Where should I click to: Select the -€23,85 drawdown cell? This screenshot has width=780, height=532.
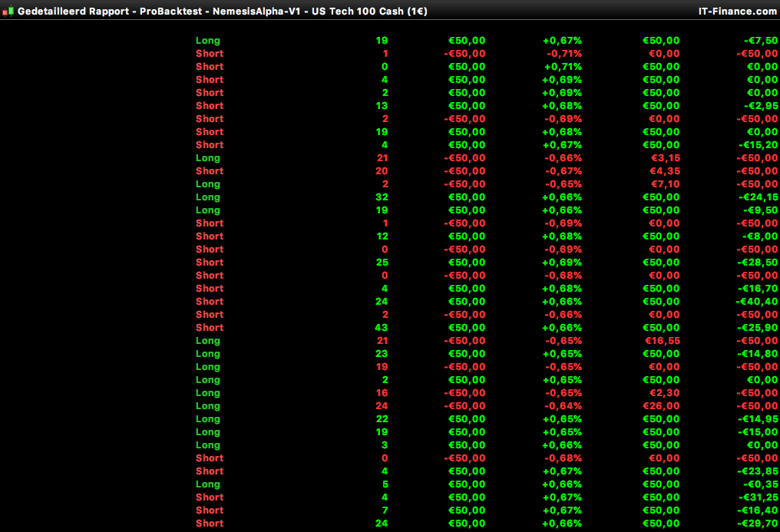758,471
